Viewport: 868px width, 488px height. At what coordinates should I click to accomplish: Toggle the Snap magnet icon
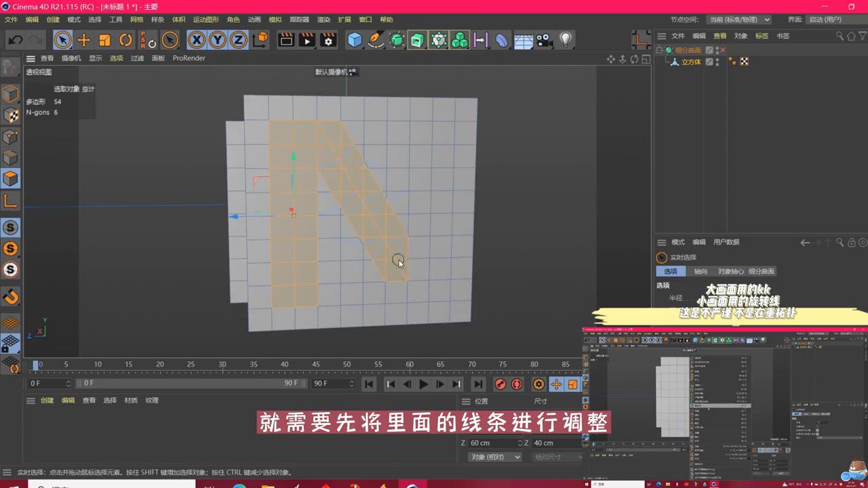tap(10, 296)
